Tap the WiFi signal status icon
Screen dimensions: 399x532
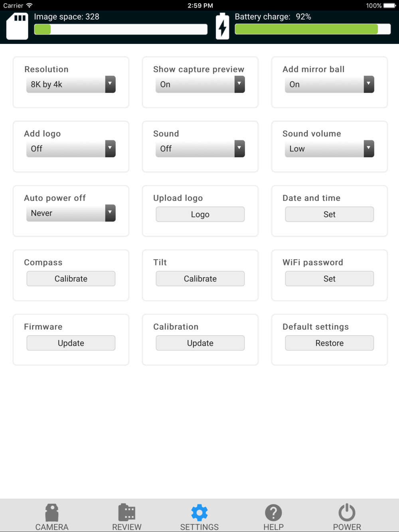[29, 6]
